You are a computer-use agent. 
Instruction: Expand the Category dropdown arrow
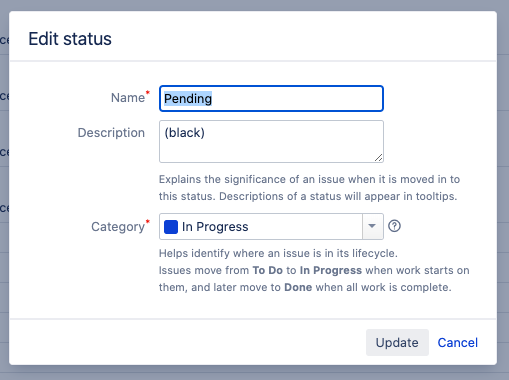(372, 226)
